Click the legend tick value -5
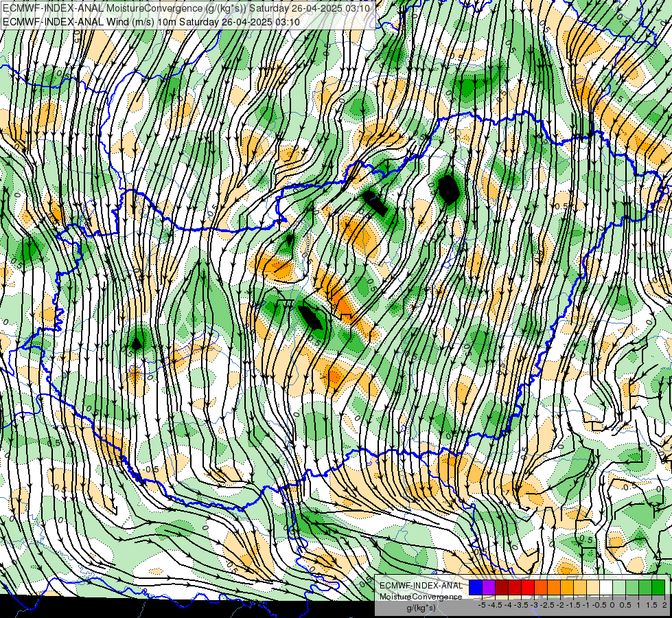 (482, 605)
